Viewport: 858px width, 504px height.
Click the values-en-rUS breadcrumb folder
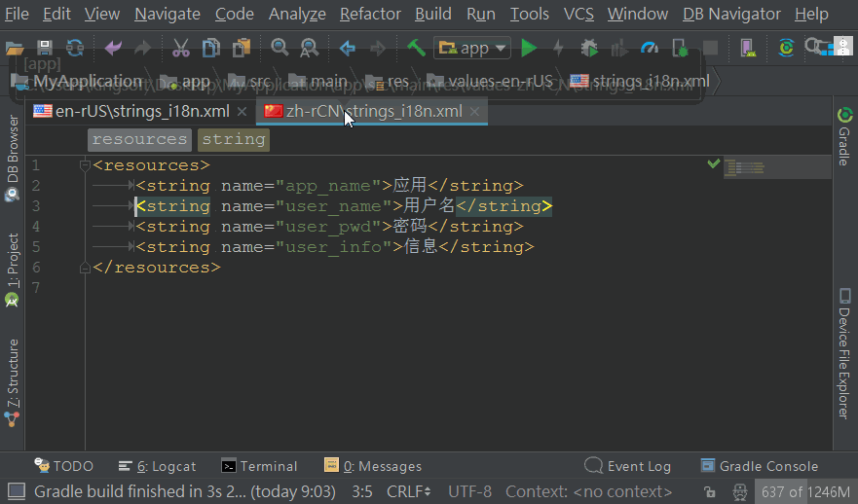[490, 82]
